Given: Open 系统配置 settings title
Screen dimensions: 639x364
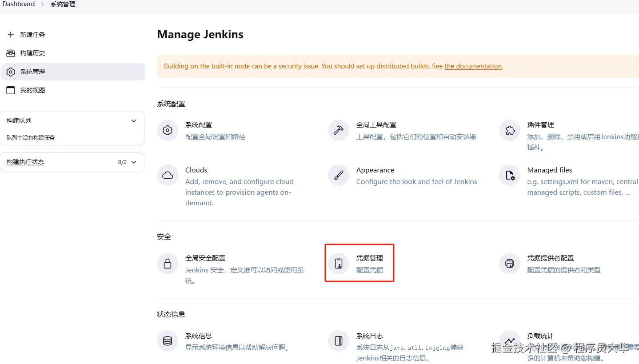Looking at the screenshot, I should tap(199, 125).
